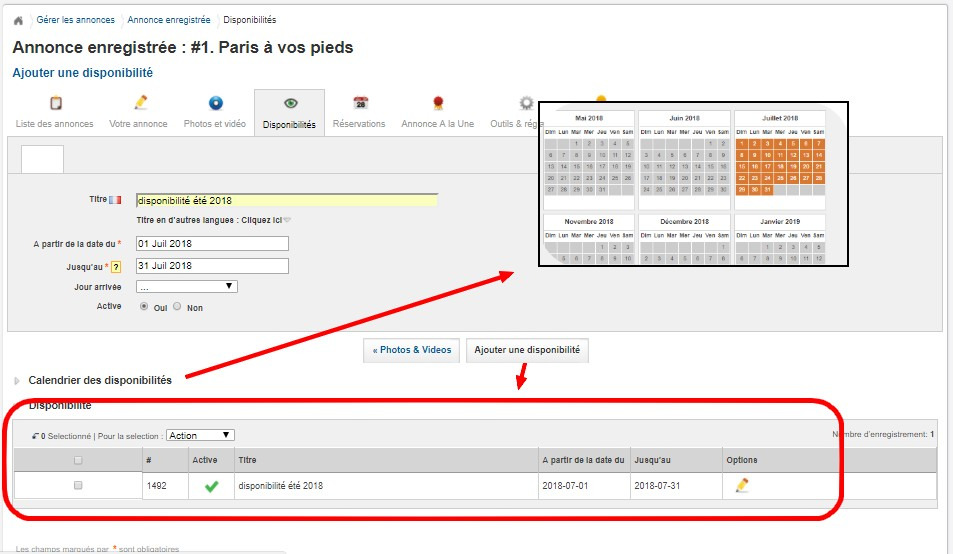This screenshot has height=554, width=953.
Task: Click the Réservations calendar icon
Action: [360, 103]
